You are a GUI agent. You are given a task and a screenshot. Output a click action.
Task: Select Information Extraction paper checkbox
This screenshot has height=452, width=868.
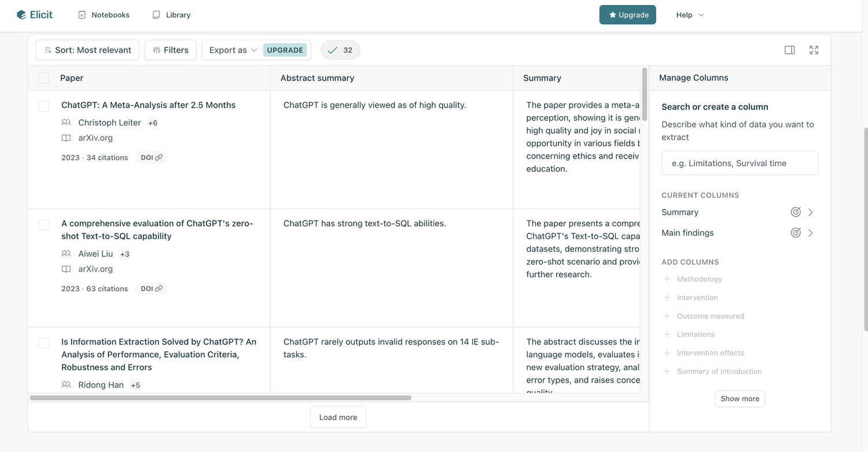pyautogui.click(x=43, y=343)
